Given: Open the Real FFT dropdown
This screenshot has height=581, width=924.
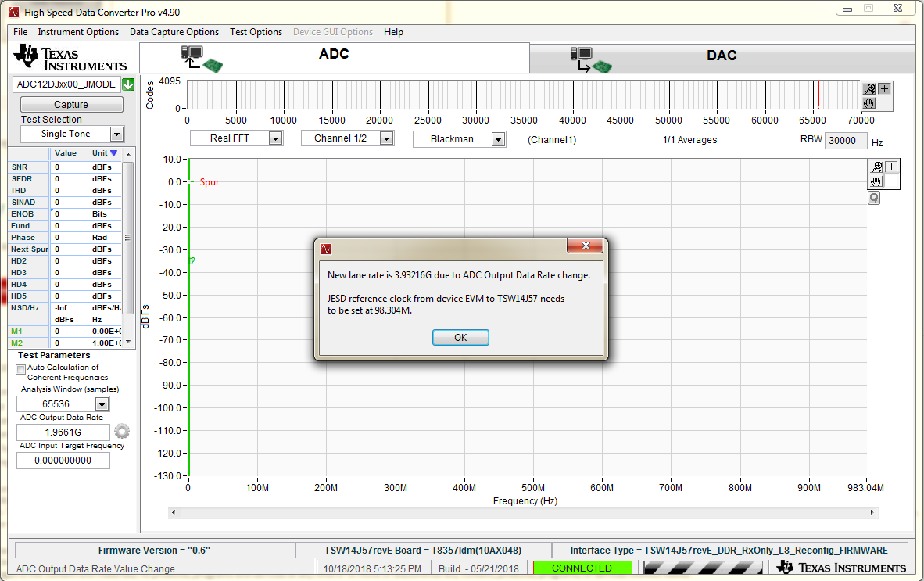Looking at the screenshot, I should coord(275,138).
